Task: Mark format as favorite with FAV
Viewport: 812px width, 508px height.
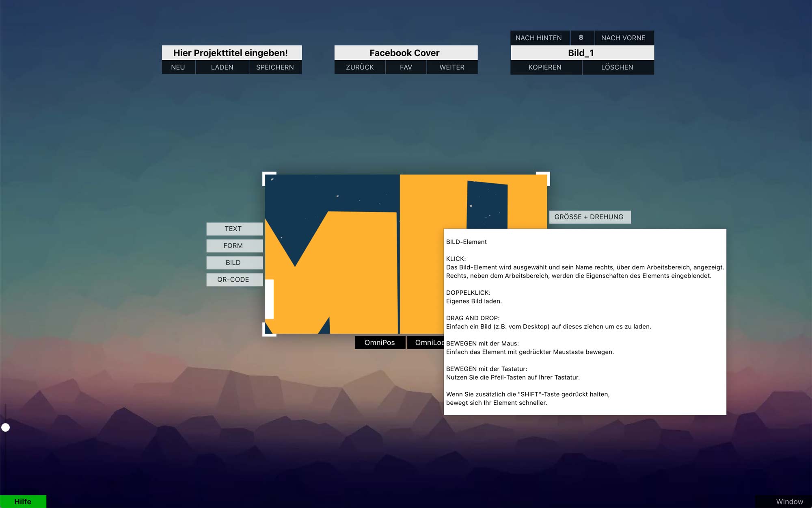Action: pyautogui.click(x=406, y=67)
